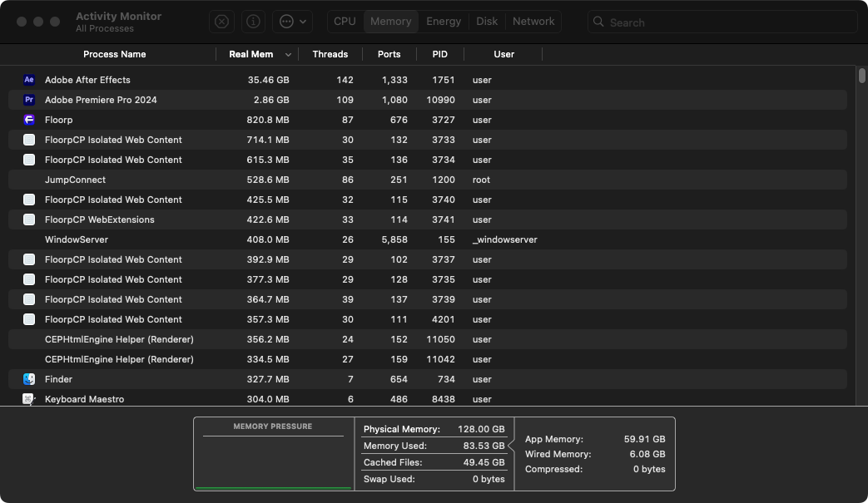The image size is (868, 503).
Task: Click into the Search field
Action: tap(722, 22)
